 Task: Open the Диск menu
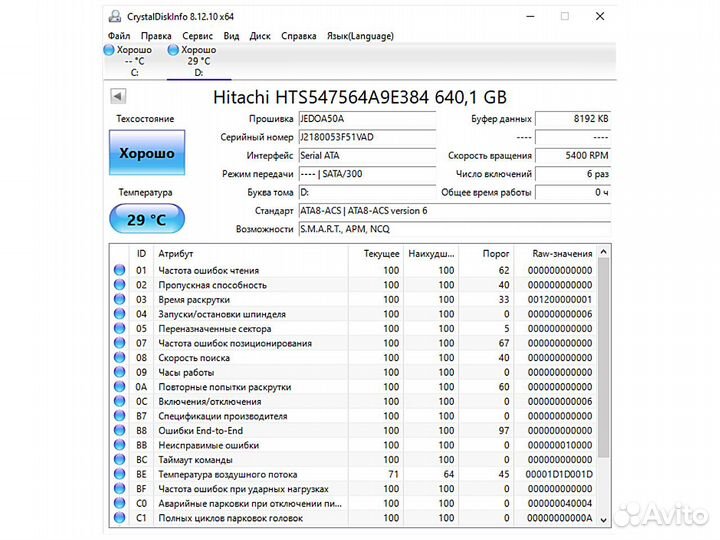click(x=260, y=36)
